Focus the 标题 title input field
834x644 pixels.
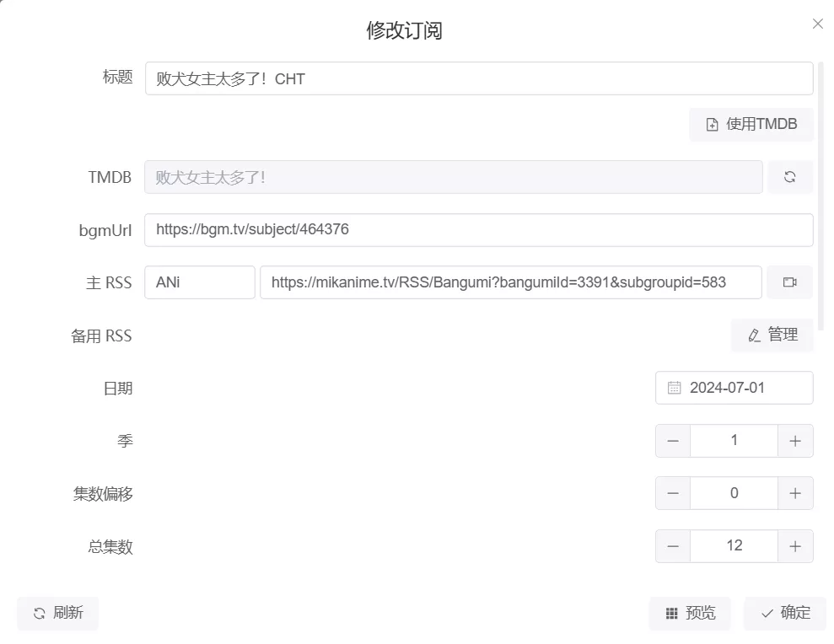(478, 79)
